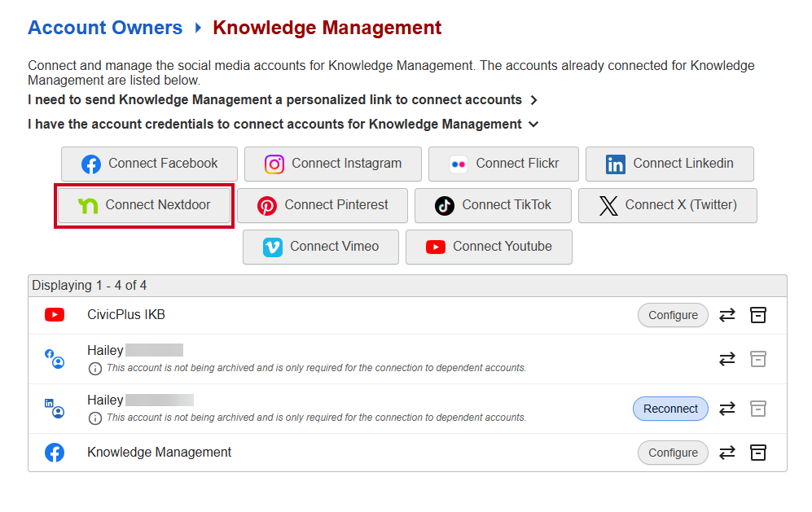Click Connect Youtube button
This screenshot has width=812, height=512.
pos(489,247)
